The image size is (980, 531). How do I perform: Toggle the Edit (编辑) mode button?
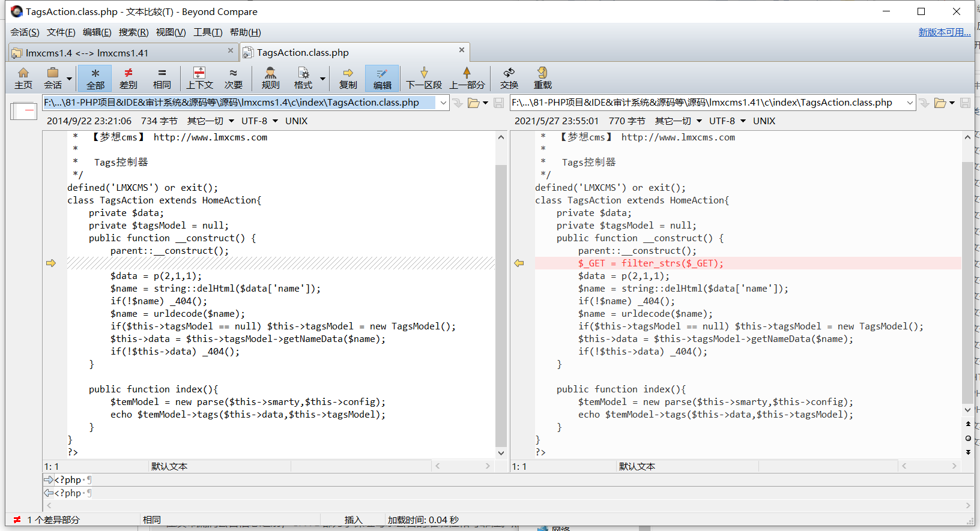tap(382, 79)
